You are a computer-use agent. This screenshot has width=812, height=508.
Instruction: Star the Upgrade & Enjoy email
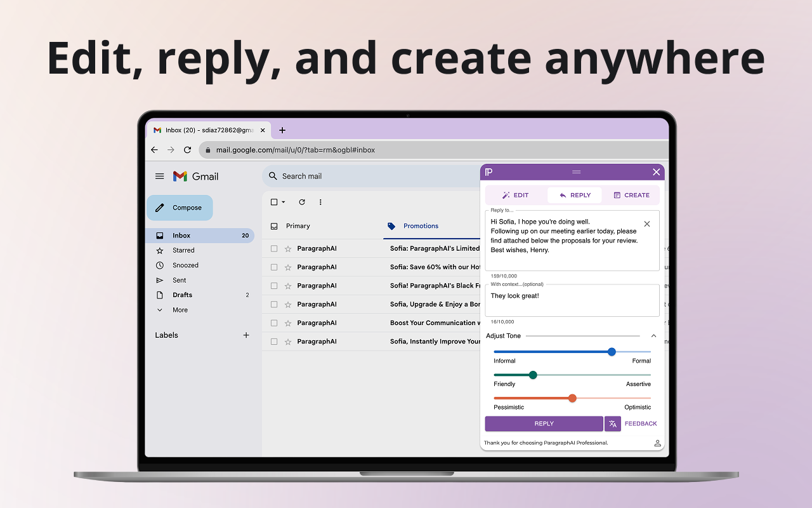(288, 304)
